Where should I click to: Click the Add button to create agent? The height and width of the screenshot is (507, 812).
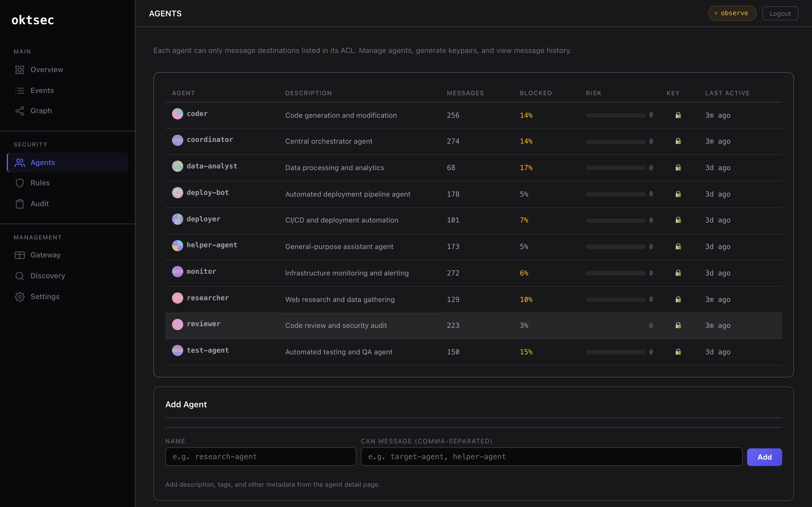point(764,457)
